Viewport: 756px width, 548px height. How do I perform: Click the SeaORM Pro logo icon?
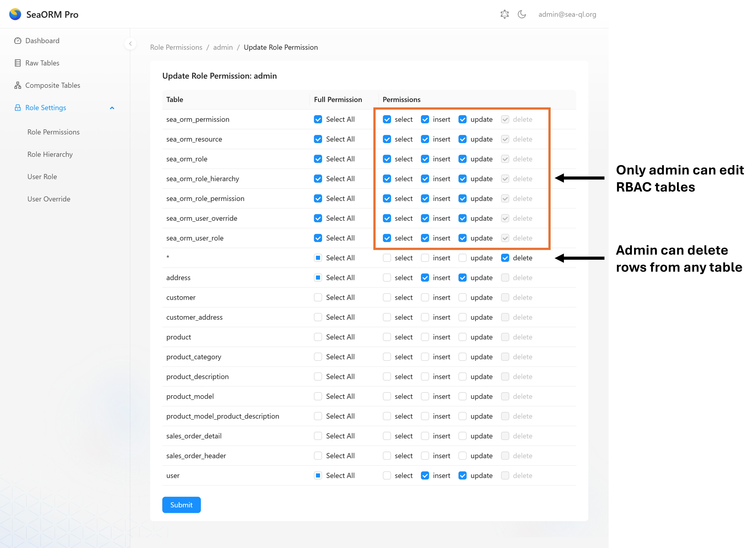(15, 14)
